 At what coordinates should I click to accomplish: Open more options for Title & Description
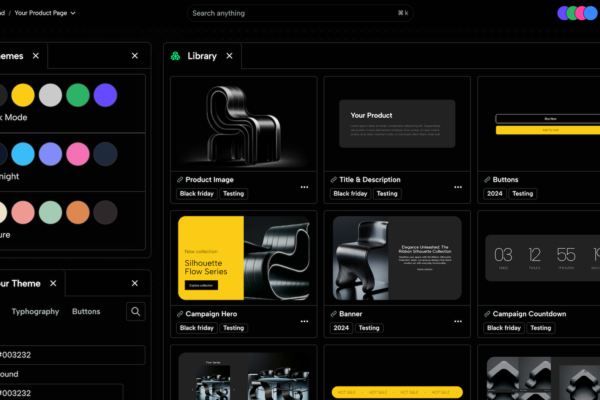[x=458, y=187]
